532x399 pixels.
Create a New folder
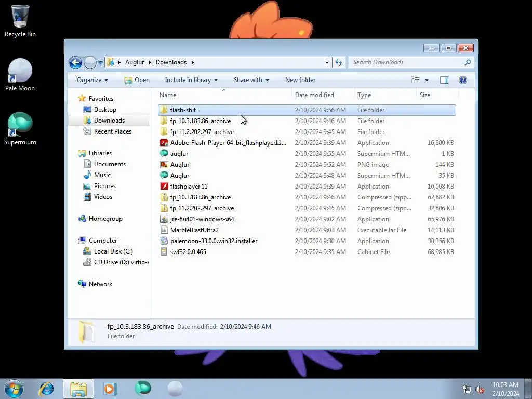(x=300, y=80)
